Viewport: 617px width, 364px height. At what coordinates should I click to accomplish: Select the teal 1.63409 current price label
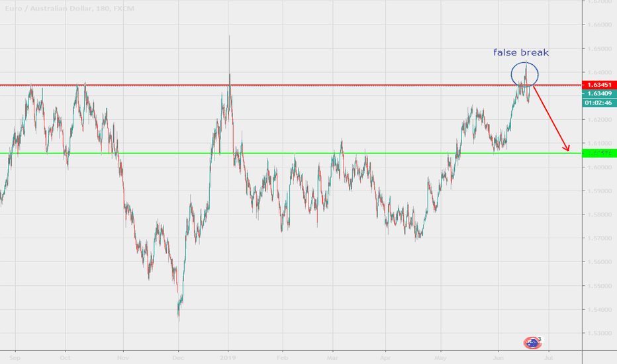coord(599,94)
